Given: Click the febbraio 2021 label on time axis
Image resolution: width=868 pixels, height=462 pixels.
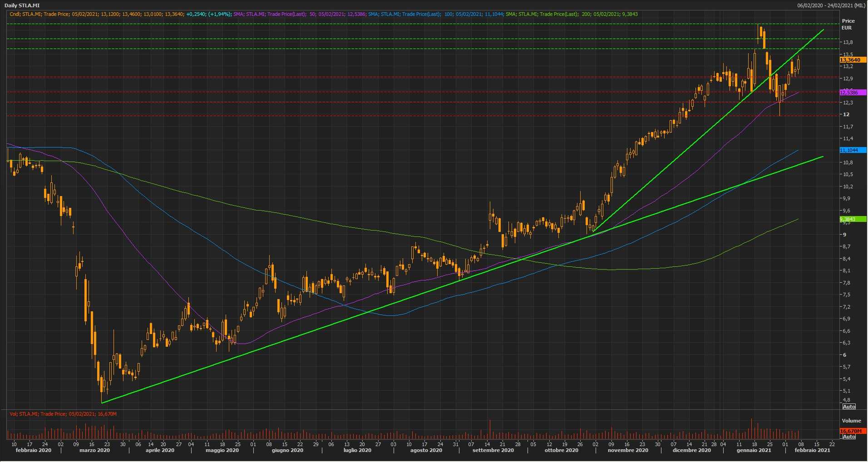Looking at the screenshot, I should pyautogui.click(x=812, y=450).
